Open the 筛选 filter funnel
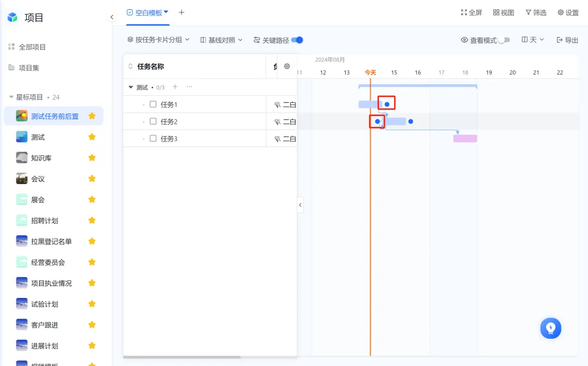Screen dimensions: 588x366 click(528, 13)
